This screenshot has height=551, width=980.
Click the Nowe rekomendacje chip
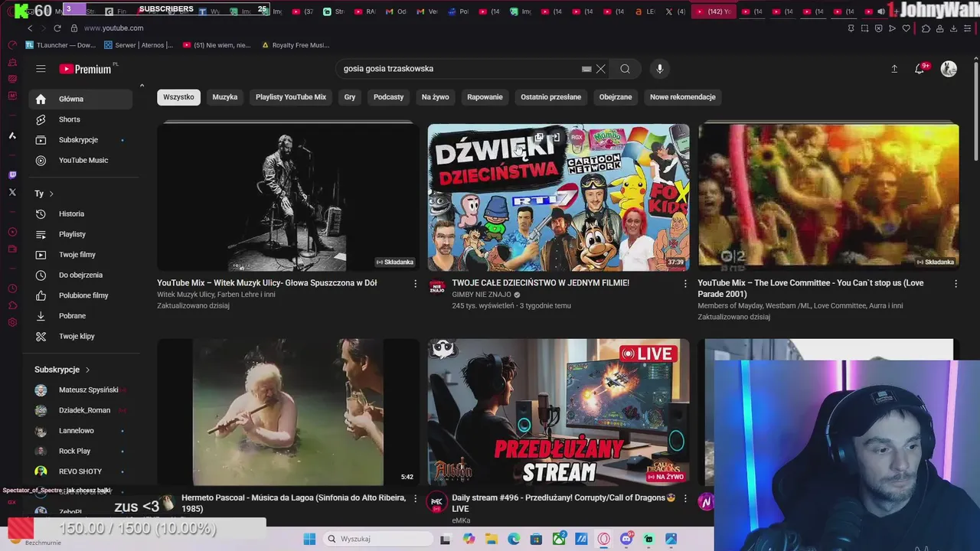pos(683,97)
